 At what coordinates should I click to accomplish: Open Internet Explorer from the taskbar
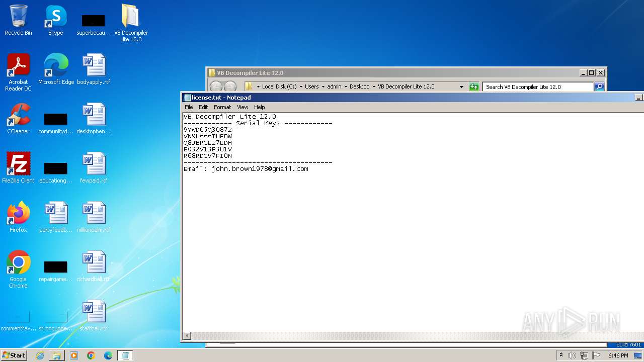pyautogui.click(x=40, y=355)
